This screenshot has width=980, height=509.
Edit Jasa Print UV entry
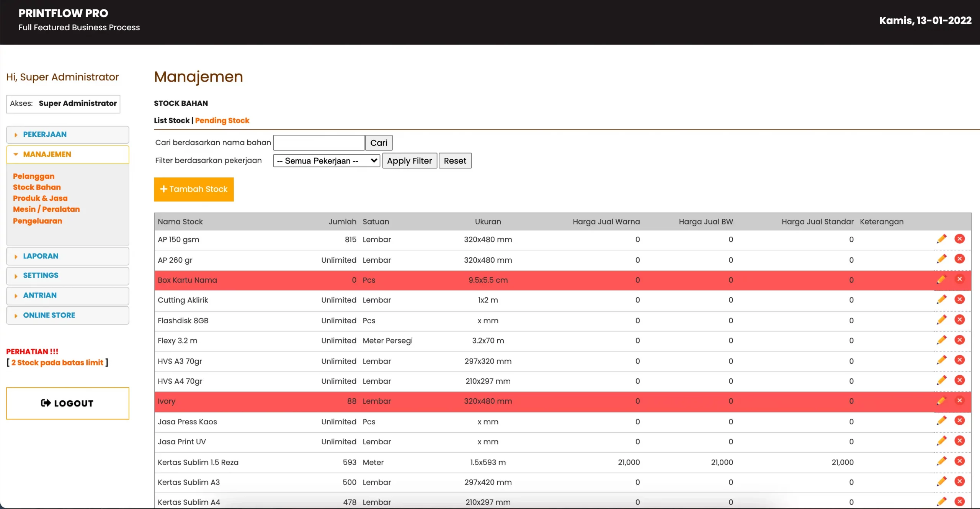[941, 441]
